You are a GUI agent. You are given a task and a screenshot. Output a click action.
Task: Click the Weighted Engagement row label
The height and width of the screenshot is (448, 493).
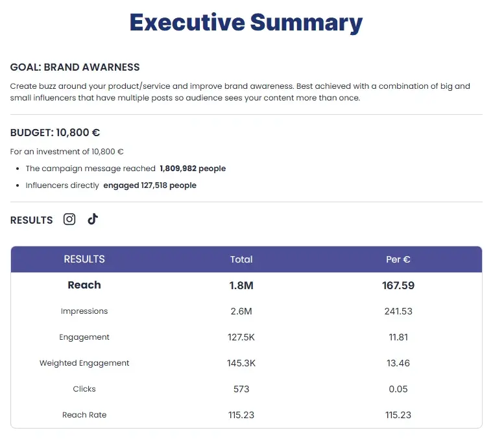tap(84, 363)
